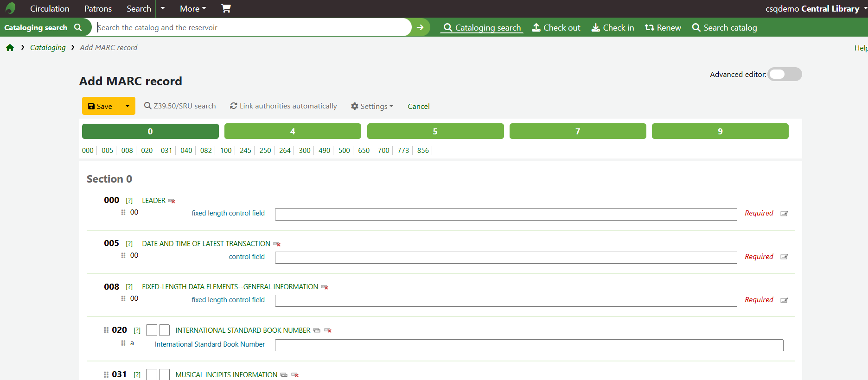Click Z39.50/SRU search button
This screenshot has width=868, height=380.
180,106
